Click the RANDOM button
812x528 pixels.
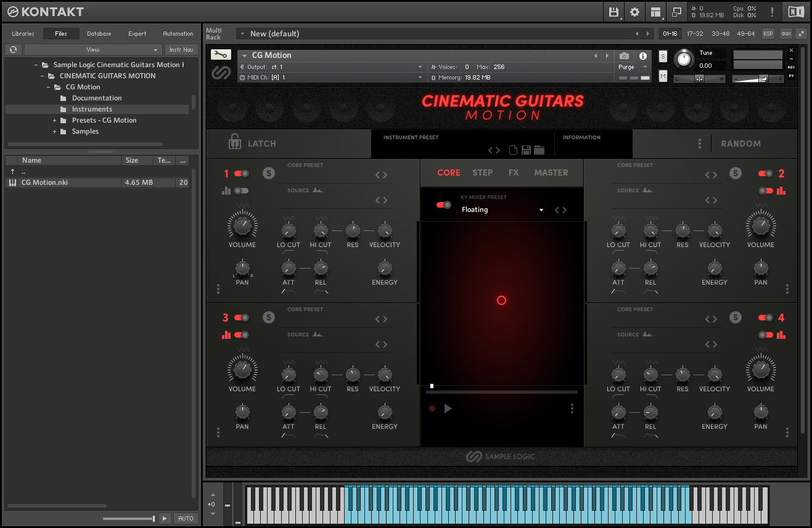740,144
